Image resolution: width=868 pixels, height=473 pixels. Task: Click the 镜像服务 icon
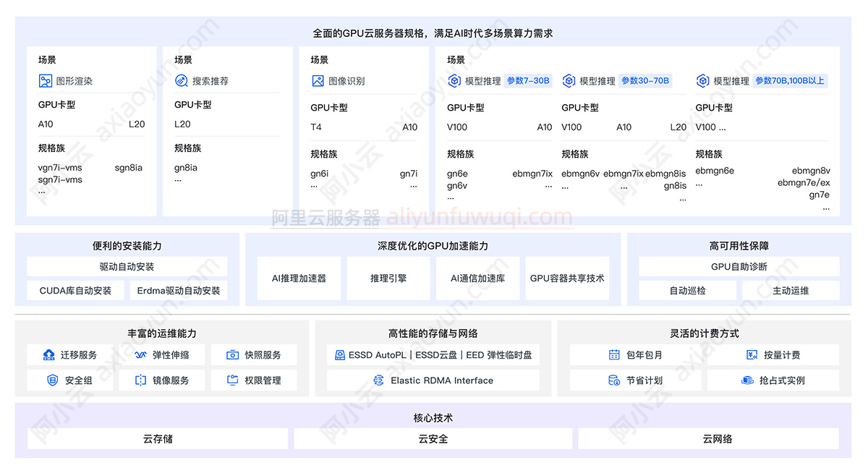coord(140,380)
